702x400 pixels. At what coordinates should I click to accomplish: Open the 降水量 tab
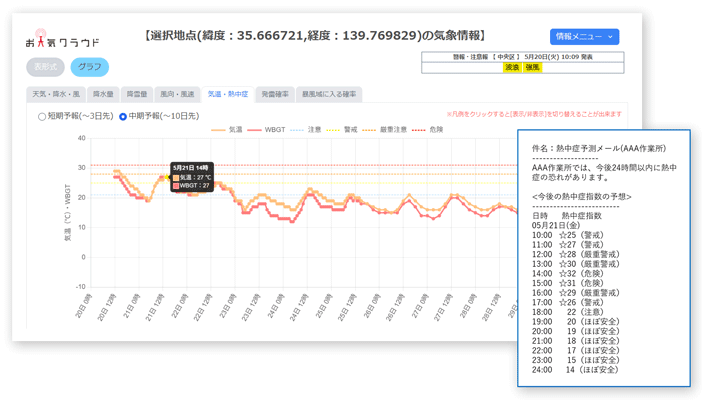[103, 94]
